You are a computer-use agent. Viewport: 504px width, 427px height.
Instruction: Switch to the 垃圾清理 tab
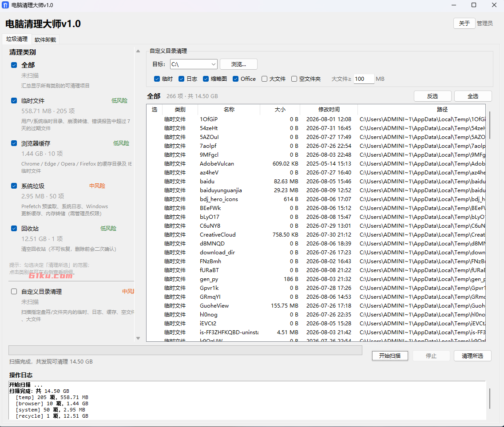point(17,39)
